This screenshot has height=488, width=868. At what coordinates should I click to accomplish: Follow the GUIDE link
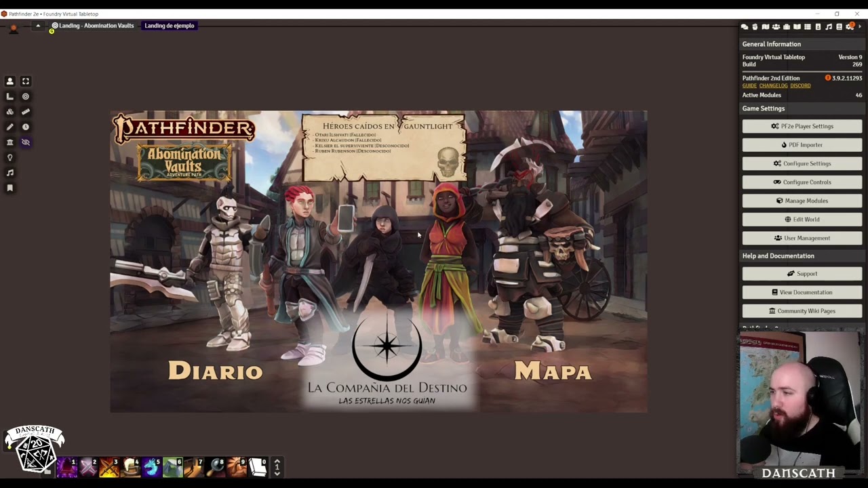tap(749, 86)
